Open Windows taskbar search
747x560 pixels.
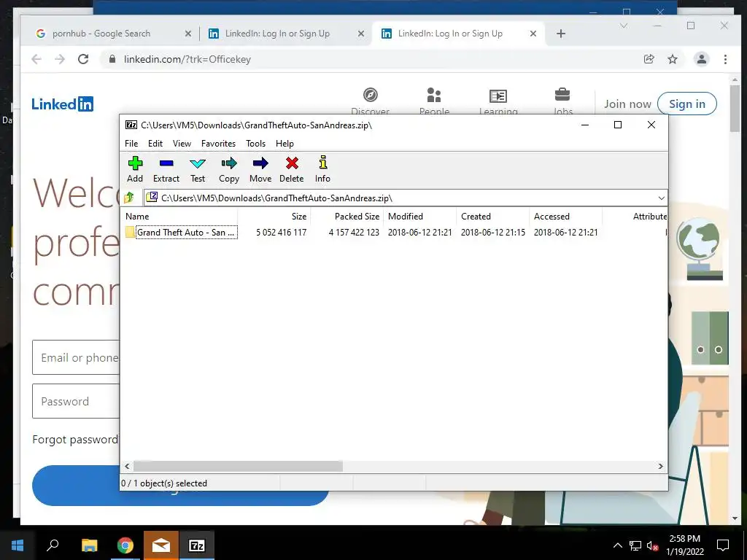53,545
